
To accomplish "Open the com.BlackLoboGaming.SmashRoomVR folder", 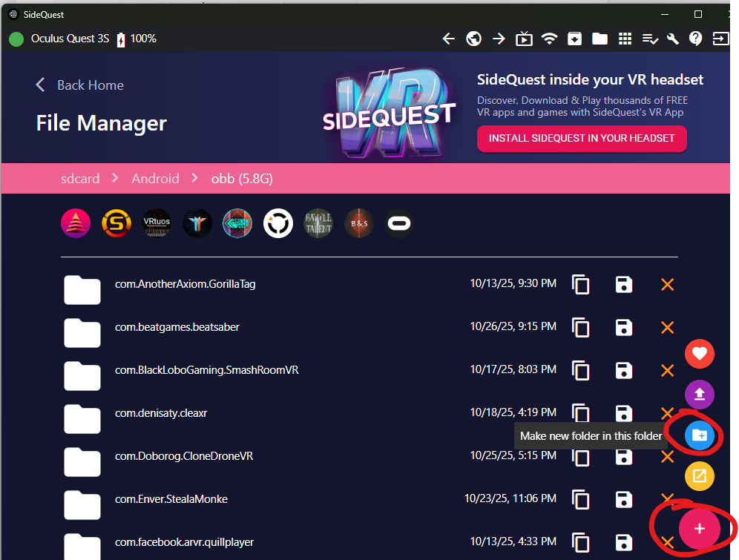I will [207, 370].
